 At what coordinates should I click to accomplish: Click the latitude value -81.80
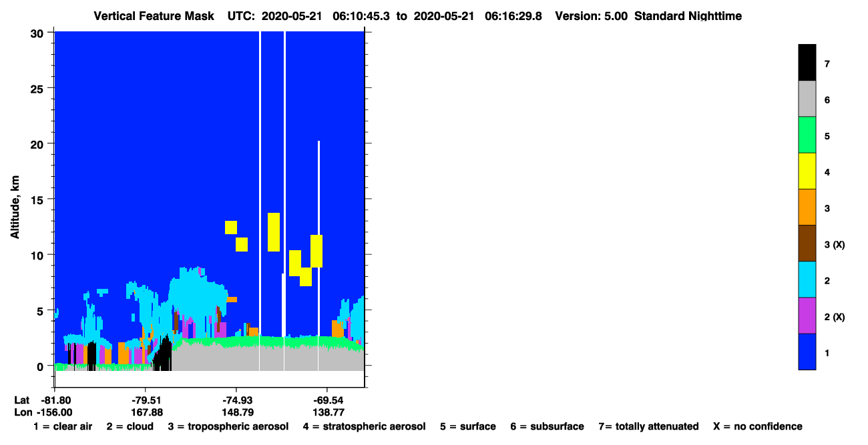[x=55, y=400]
